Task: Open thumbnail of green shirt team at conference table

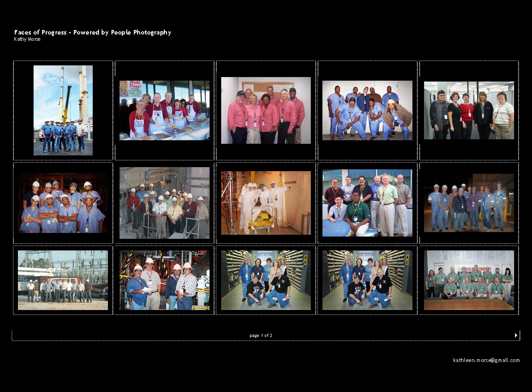Action: point(469,280)
